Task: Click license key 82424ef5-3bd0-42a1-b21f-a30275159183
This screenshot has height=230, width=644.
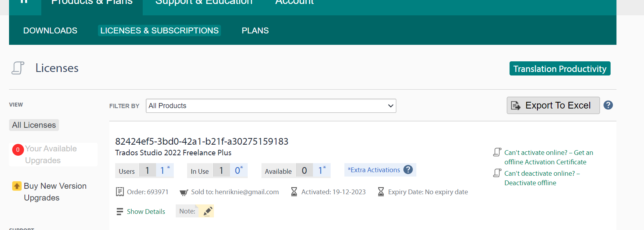Action: click(202, 141)
